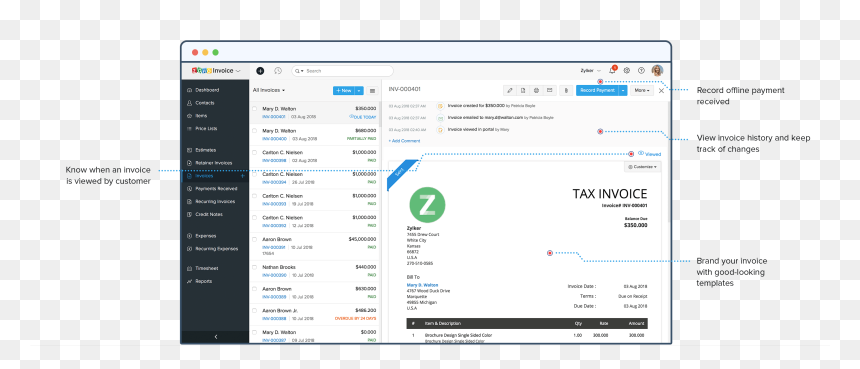Open the All Invoices filter dropdown
Image resolution: width=860 pixels, height=369 pixels.
click(269, 90)
